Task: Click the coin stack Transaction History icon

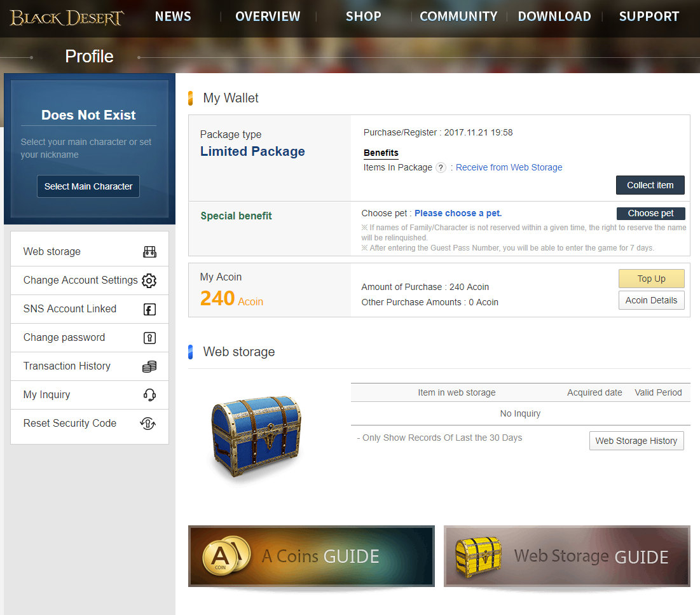Action: [149, 367]
